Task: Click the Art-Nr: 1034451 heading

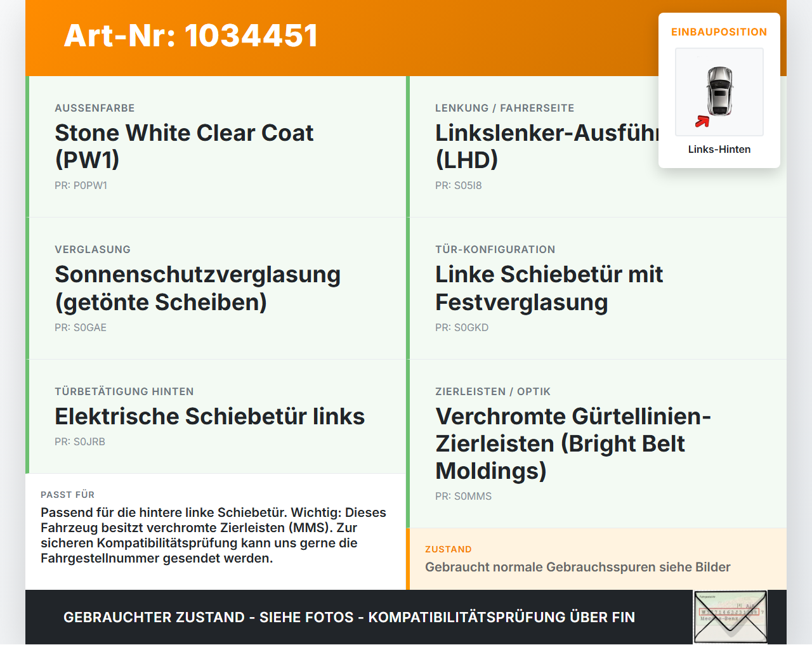Action: pos(191,36)
